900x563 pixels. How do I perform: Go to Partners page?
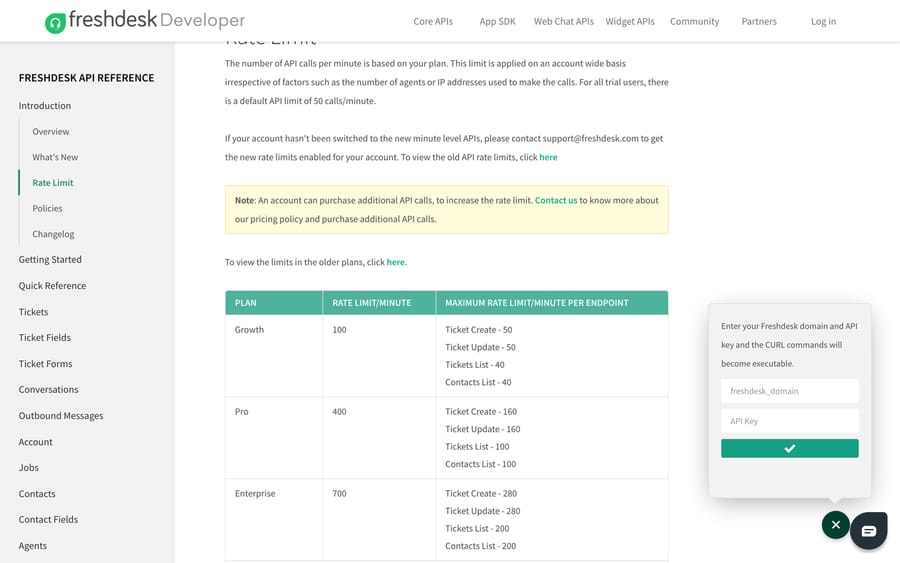(758, 21)
